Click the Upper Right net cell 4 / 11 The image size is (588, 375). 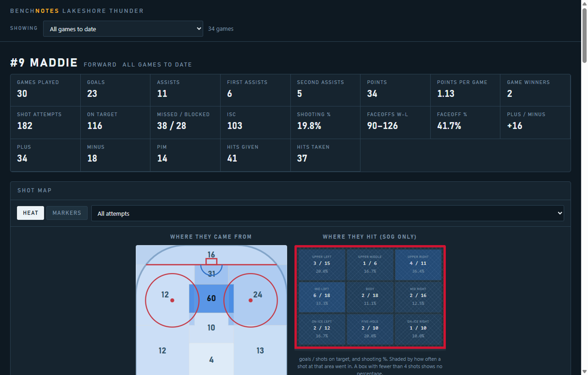click(x=418, y=265)
